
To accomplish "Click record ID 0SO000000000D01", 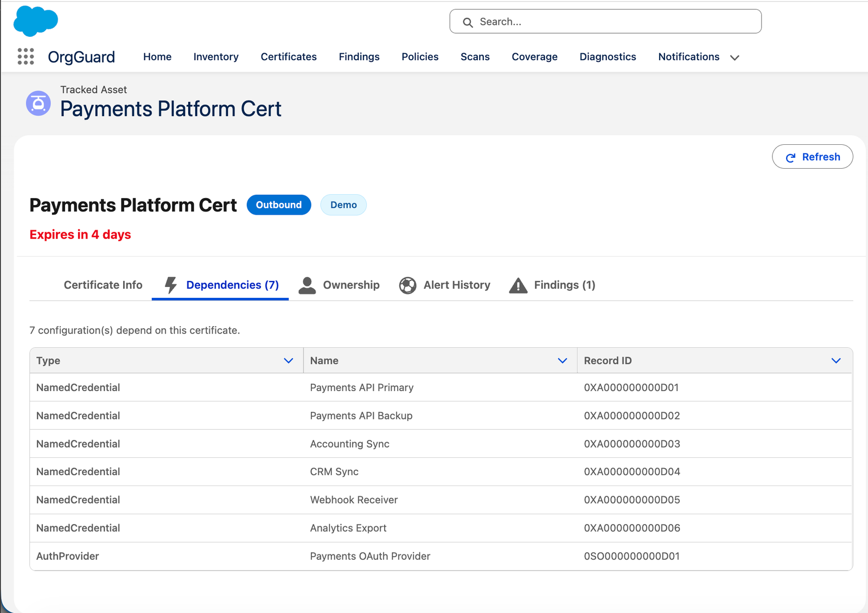I will pyautogui.click(x=632, y=557).
